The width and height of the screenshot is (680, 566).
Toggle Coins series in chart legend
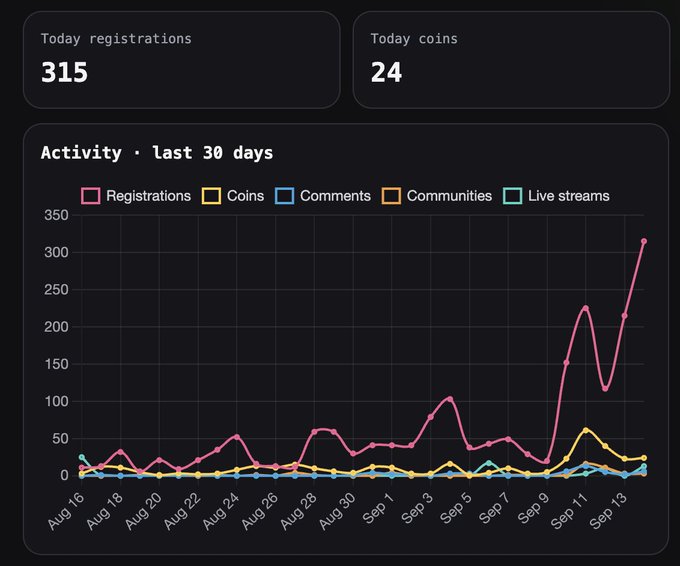pos(233,196)
